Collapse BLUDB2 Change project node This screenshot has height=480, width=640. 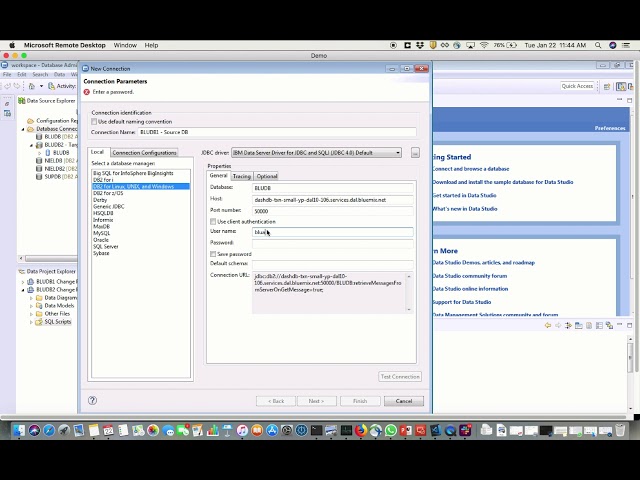[23, 290]
